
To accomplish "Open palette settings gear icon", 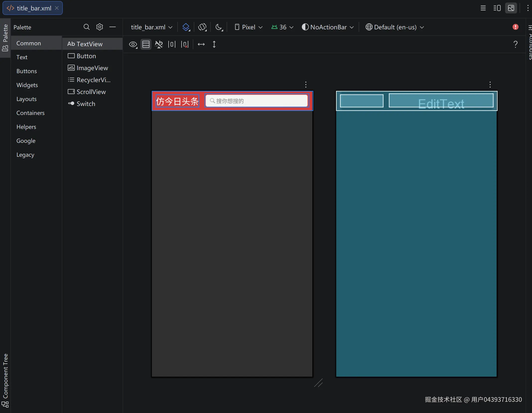I will [x=100, y=27].
